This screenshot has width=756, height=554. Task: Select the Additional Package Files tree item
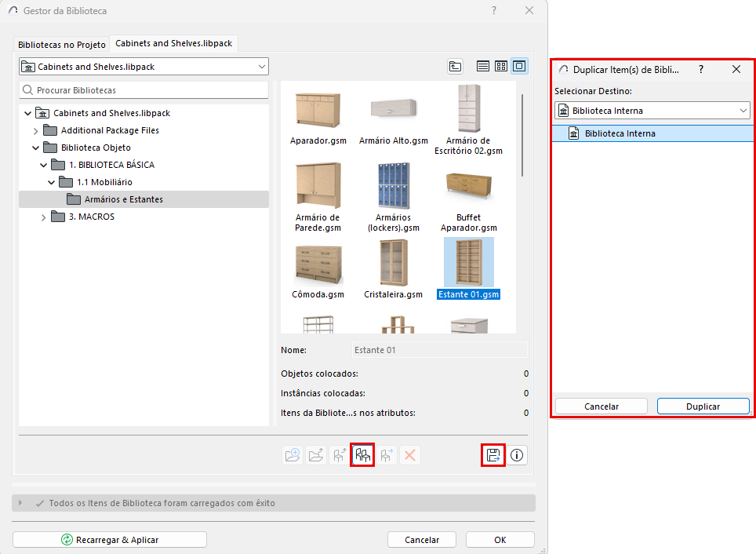[110, 130]
